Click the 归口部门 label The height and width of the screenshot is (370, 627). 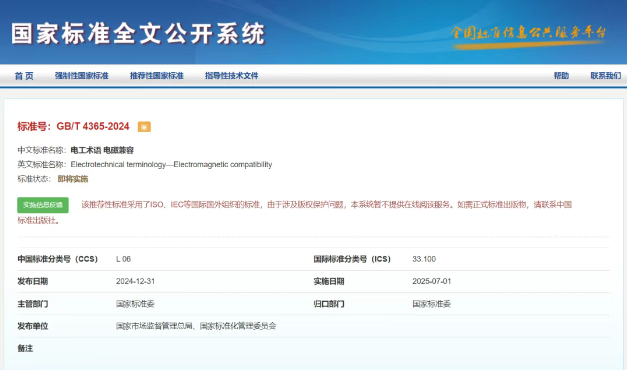click(329, 304)
